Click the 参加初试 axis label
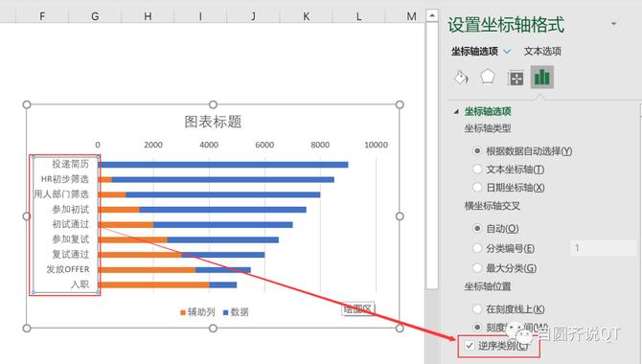Screen dimensions: 642x364 70,209
